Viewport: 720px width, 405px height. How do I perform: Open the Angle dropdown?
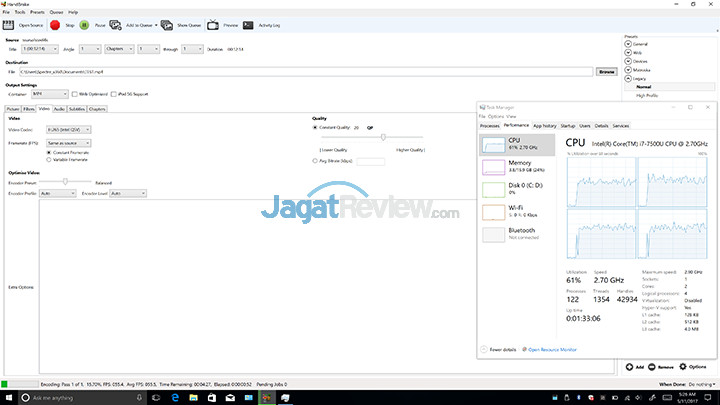point(90,49)
